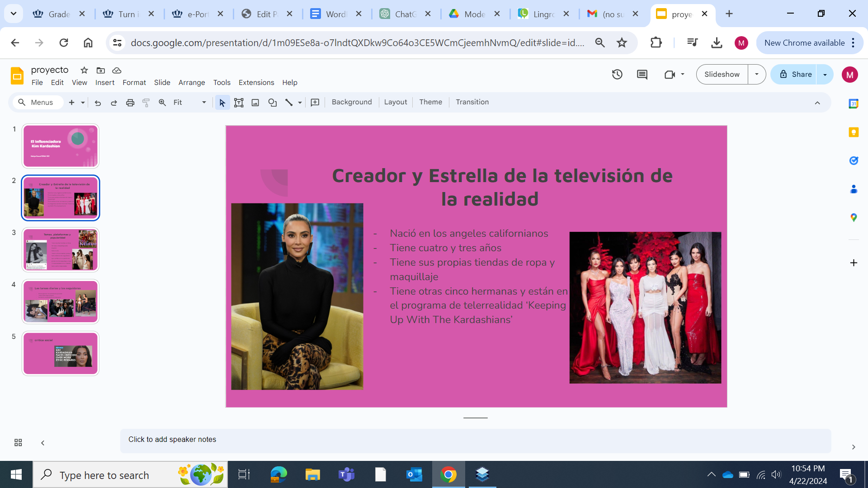
Task: Click the add comment toolbar icon
Action: tap(315, 103)
